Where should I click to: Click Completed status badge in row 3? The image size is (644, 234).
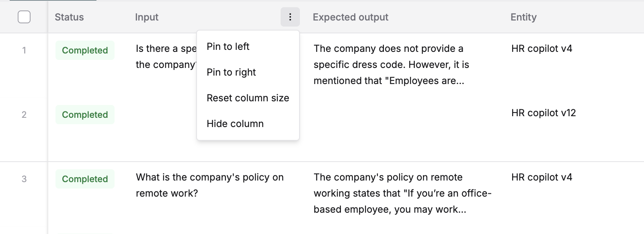coord(85,179)
